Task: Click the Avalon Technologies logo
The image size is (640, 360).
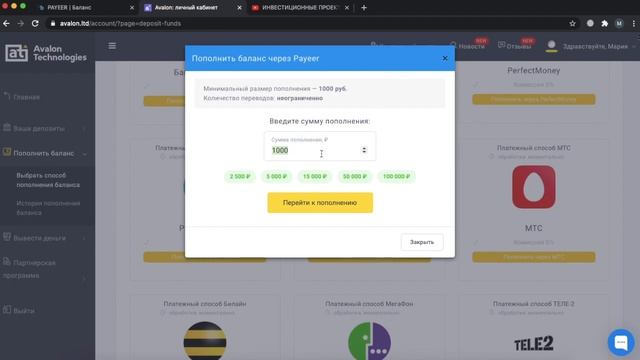Action: 46,53
